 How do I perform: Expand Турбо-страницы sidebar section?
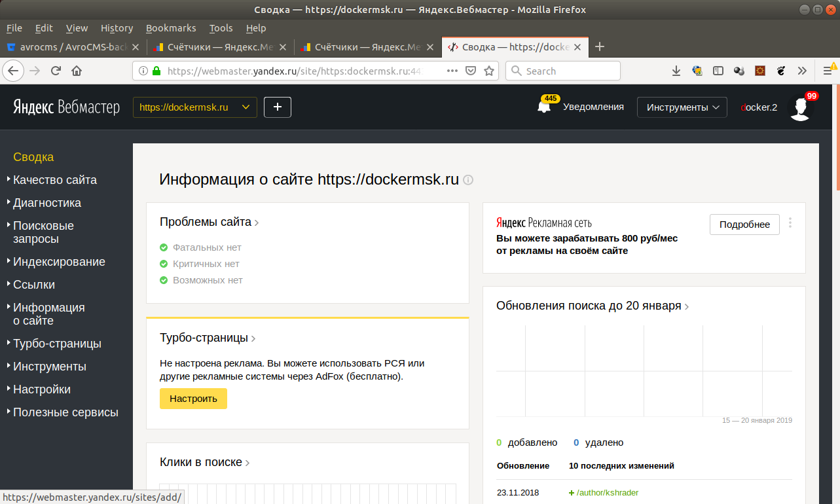click(x=57, y=344)
